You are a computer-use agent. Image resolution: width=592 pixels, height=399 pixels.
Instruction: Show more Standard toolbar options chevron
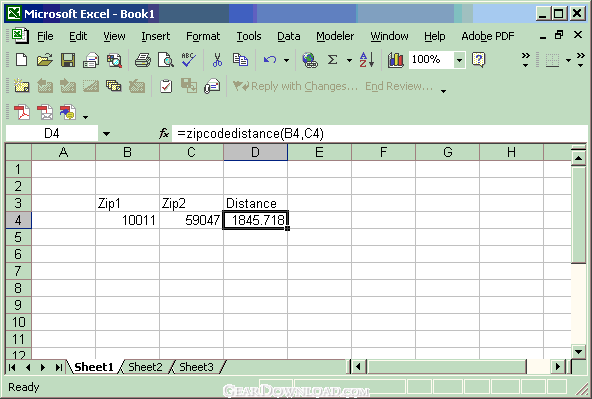[x=525, y=60]
